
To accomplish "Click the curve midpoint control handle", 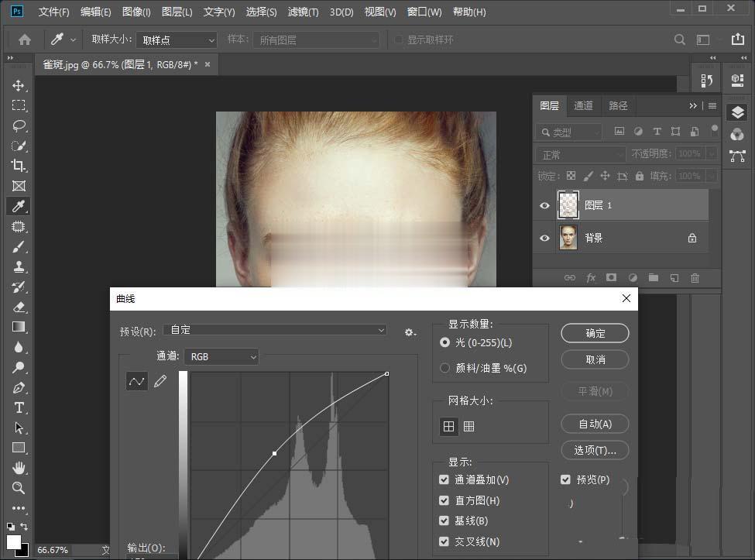I will pos(274,454).
